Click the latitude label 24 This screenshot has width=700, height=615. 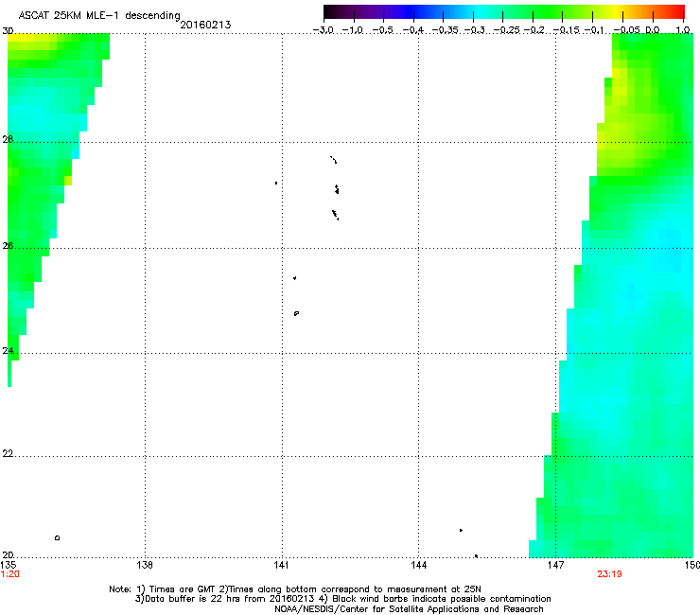(8, 351)
